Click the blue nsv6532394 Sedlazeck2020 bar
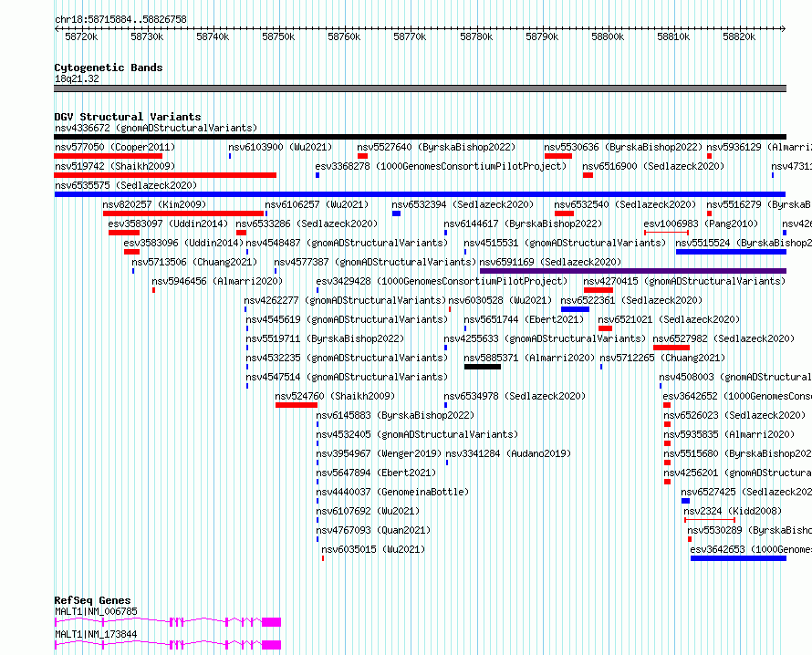This screenshot has width=812, height=655. [396, 213]
